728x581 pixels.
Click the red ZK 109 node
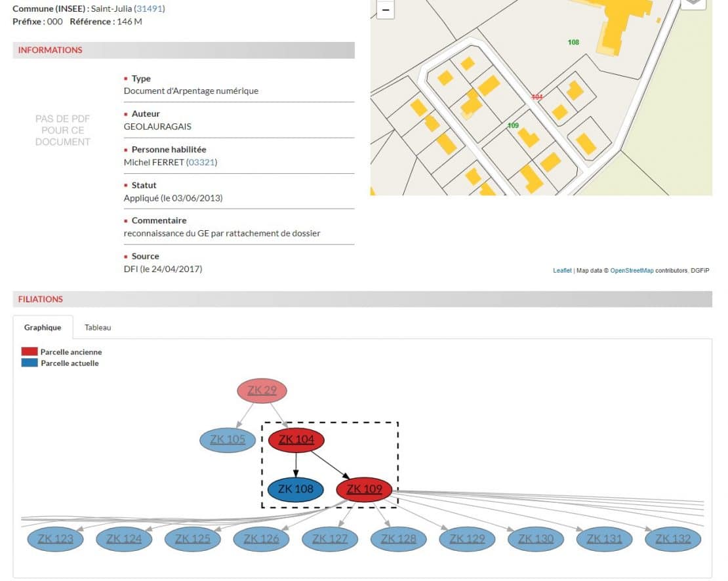point(363,489)
